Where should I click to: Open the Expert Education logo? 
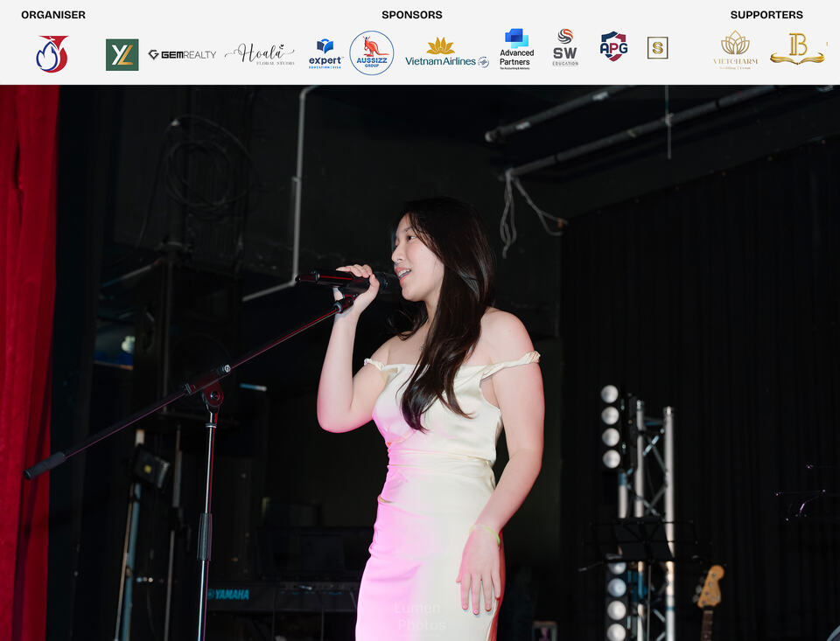click(x=325, y=54)
